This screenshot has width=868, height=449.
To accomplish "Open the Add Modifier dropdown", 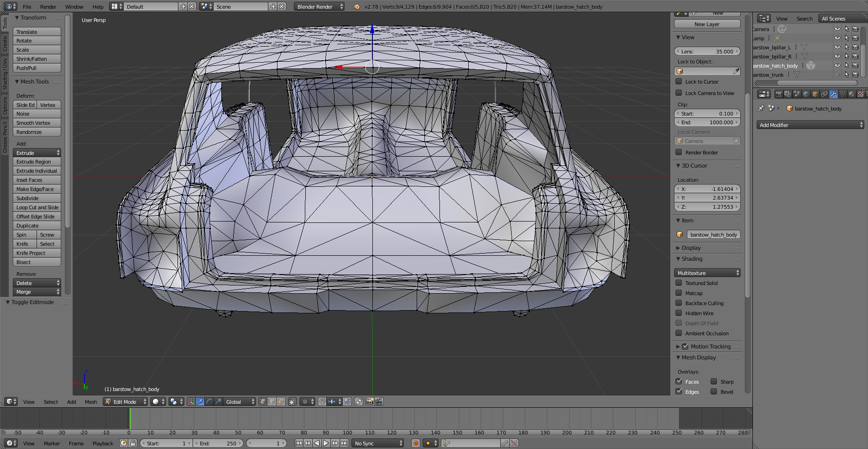I will pyautogui.click(x=810, y=125).
